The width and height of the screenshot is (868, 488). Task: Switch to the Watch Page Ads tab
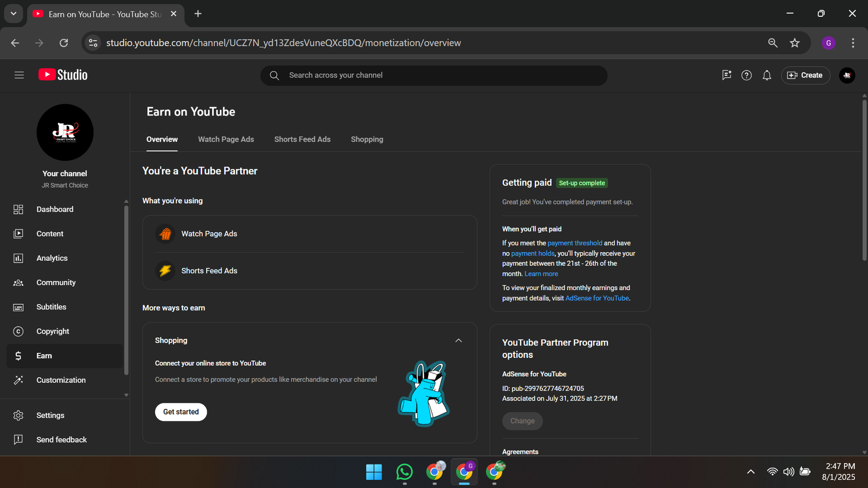pyautogui.click(x=226, y=139)
